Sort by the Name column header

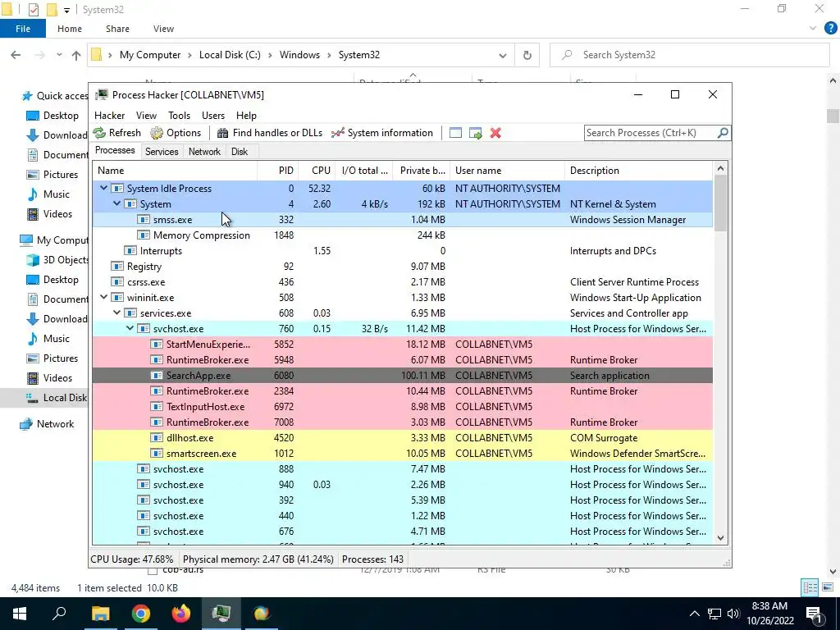[x=175, y=171]
